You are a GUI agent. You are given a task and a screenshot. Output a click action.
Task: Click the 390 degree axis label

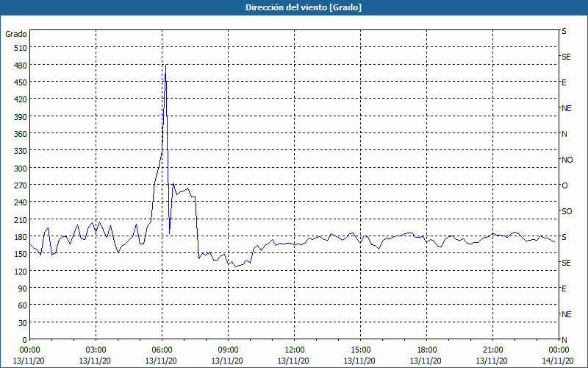(21, 117)
